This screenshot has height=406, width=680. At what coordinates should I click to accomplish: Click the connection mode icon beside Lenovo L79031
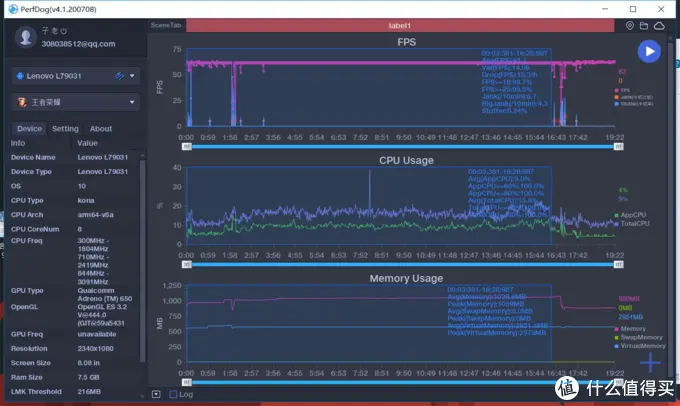click(x=119, y=76)
